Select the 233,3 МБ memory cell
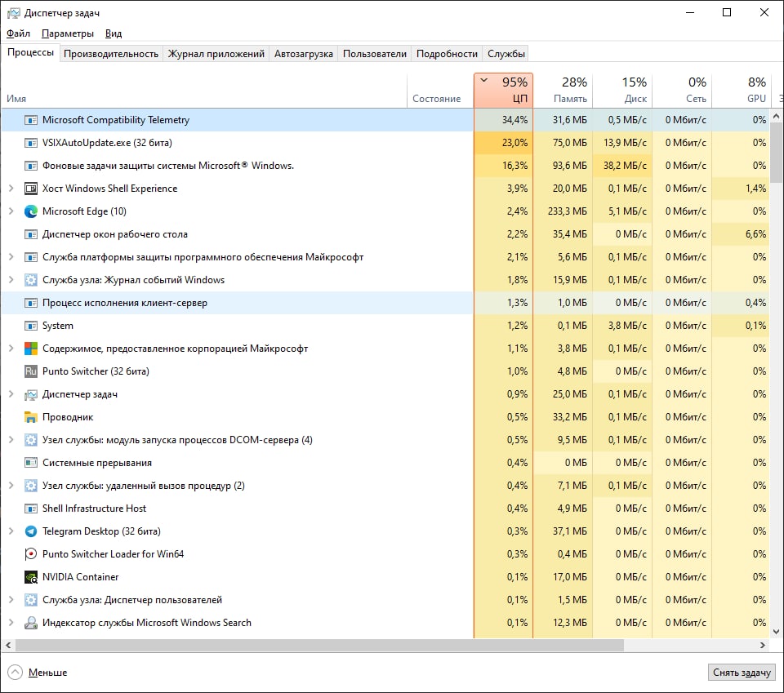Image resolution: width=784 pixels, height=693 pixels. click(563, 211)
